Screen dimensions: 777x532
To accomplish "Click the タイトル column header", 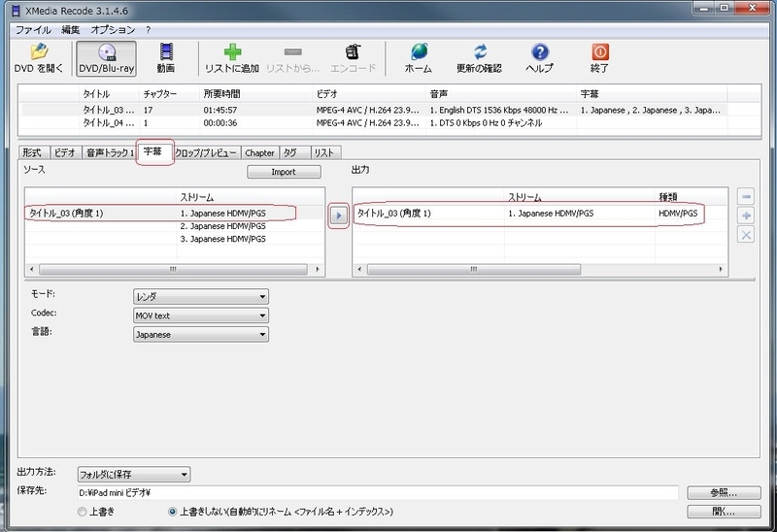I will pos(109,93).
